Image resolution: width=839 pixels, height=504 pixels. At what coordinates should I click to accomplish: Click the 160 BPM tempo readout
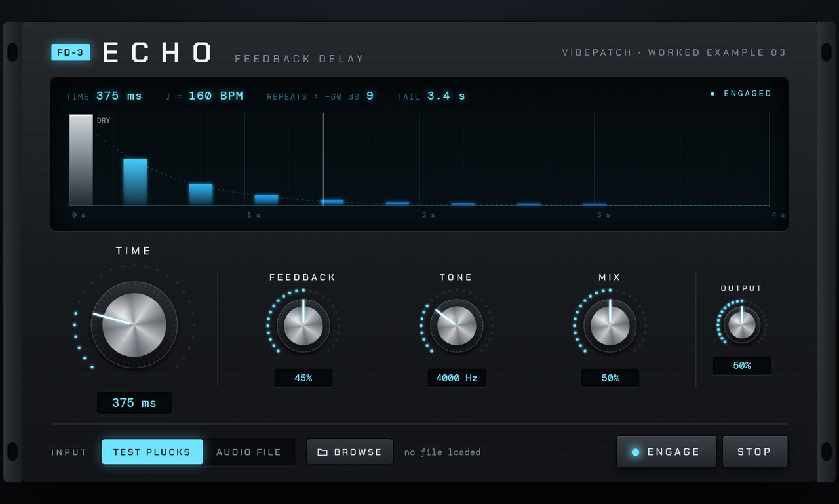pos(216,96)
